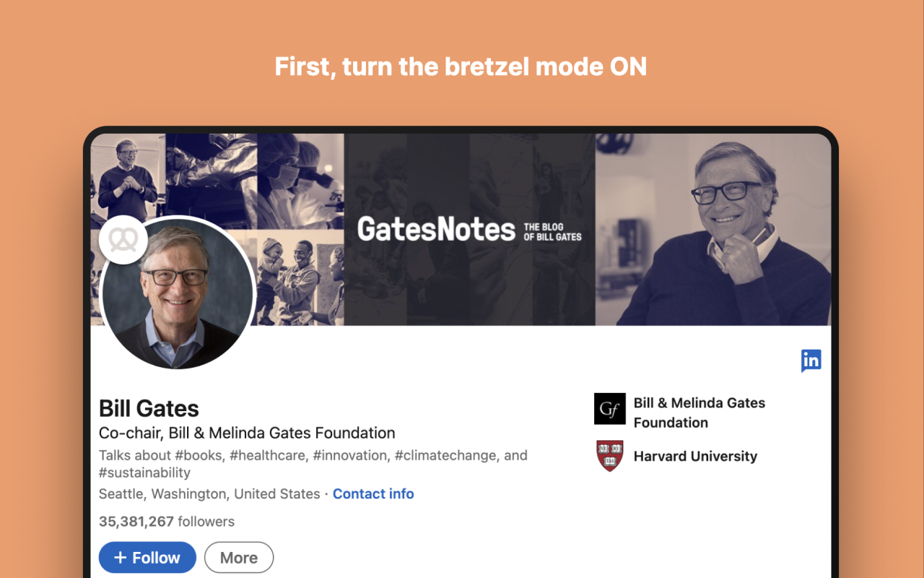This screenshot has height=578, width=924.
Task: Select the #innovation hashtag
Action: (350, 456)
